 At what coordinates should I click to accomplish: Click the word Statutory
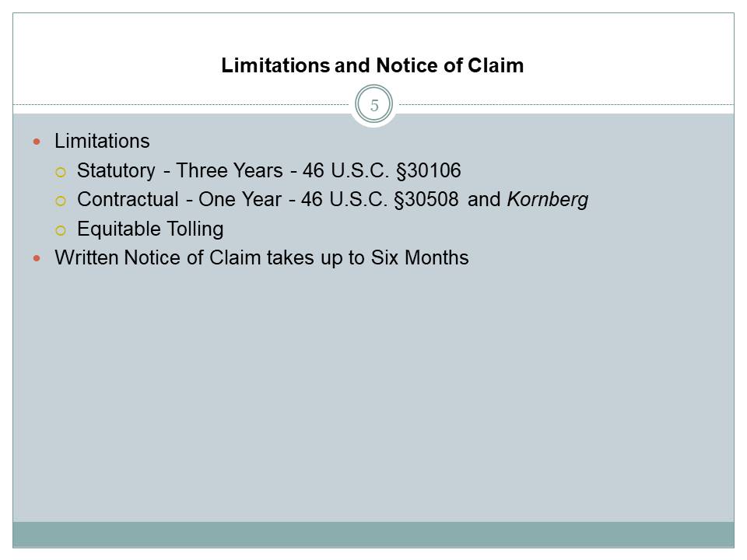(116, 170)
